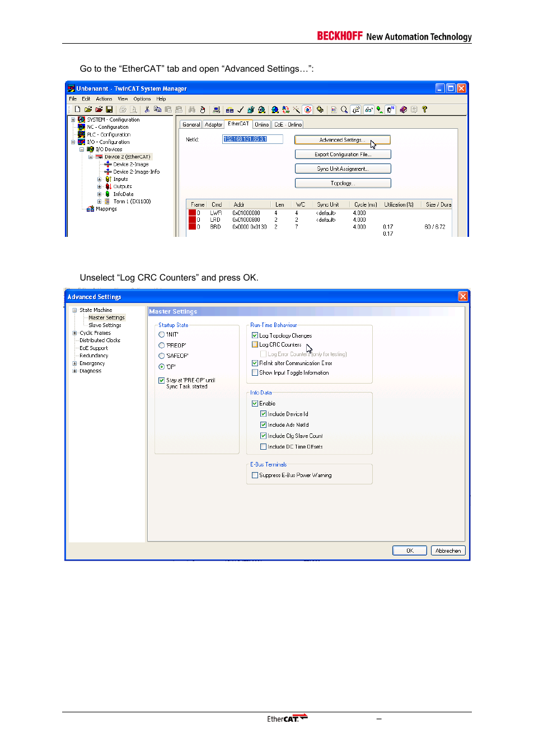The width and height of the screenshot is (534, 756).
Task: Open the Actions menu
Action: point(104,99)
